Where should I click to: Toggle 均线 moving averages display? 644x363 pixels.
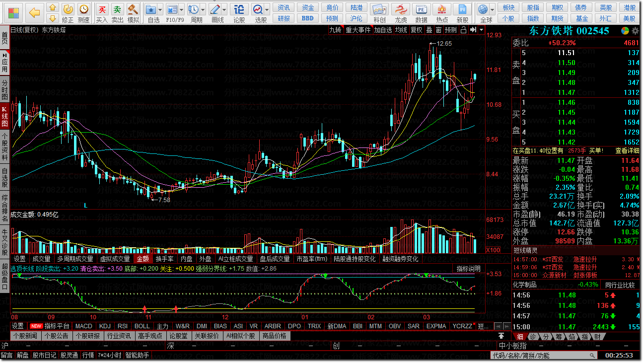[401, 30]
